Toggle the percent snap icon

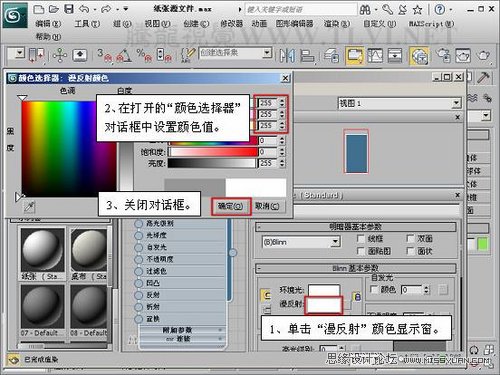144,55
